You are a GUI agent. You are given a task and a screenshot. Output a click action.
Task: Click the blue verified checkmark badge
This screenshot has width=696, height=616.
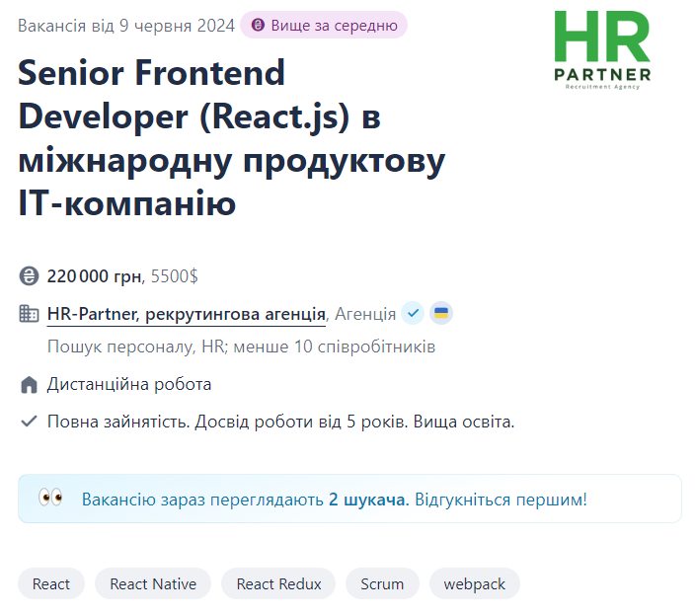pos(413,313)
